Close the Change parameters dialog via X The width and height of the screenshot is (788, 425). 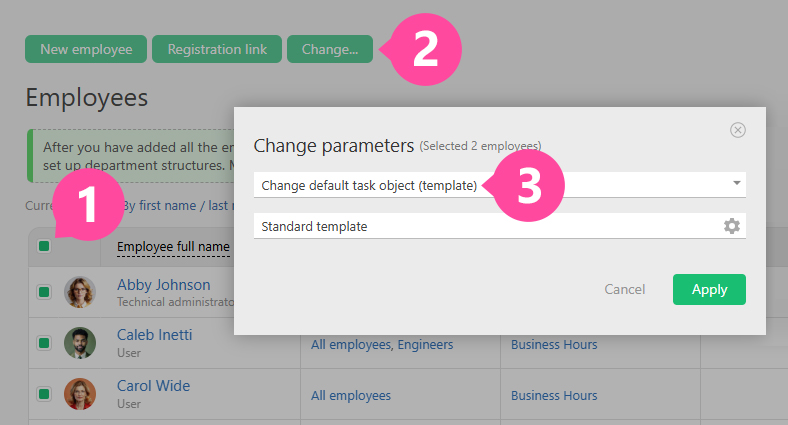pyautogui.click(x=738, y=130)
